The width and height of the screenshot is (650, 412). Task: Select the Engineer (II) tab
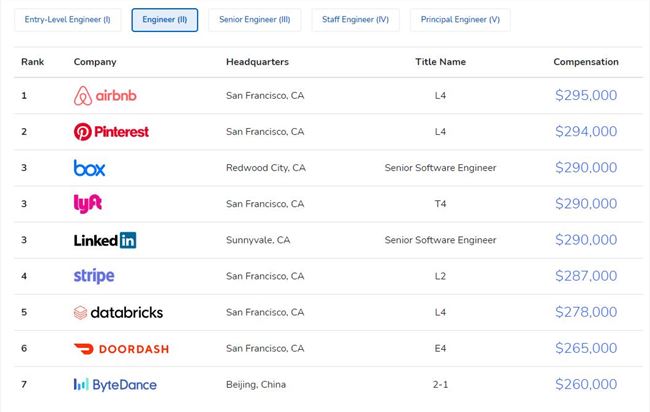[x=164, y=20]
